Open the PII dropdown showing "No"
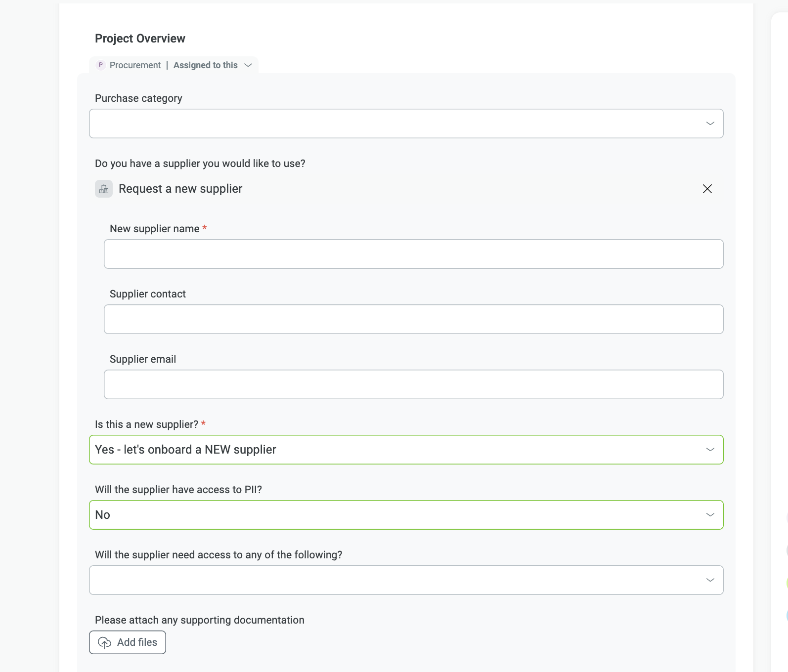This screenshot has width=788, height=672. point(395,515)
